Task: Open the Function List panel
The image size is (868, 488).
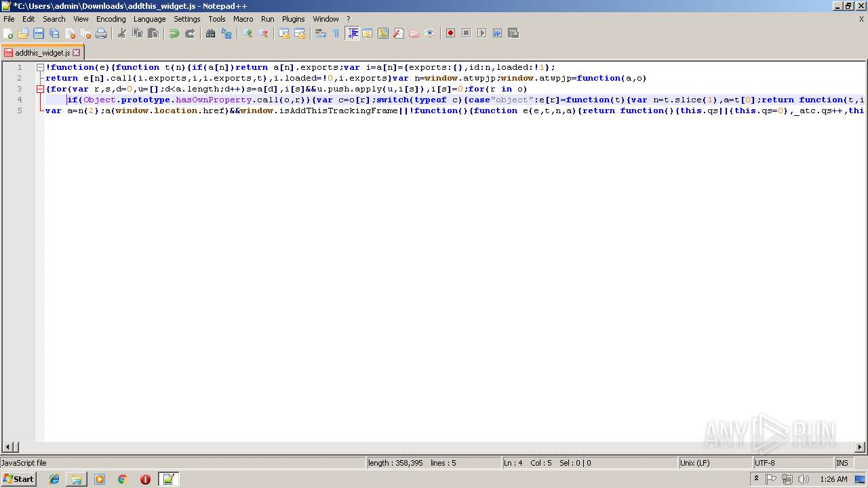Action: coord(399,33)
